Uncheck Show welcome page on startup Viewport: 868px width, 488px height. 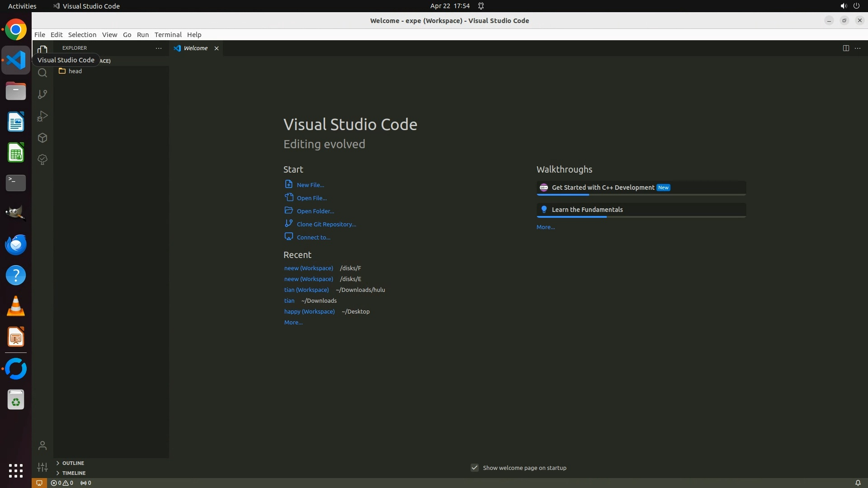(x=475, y=468)
